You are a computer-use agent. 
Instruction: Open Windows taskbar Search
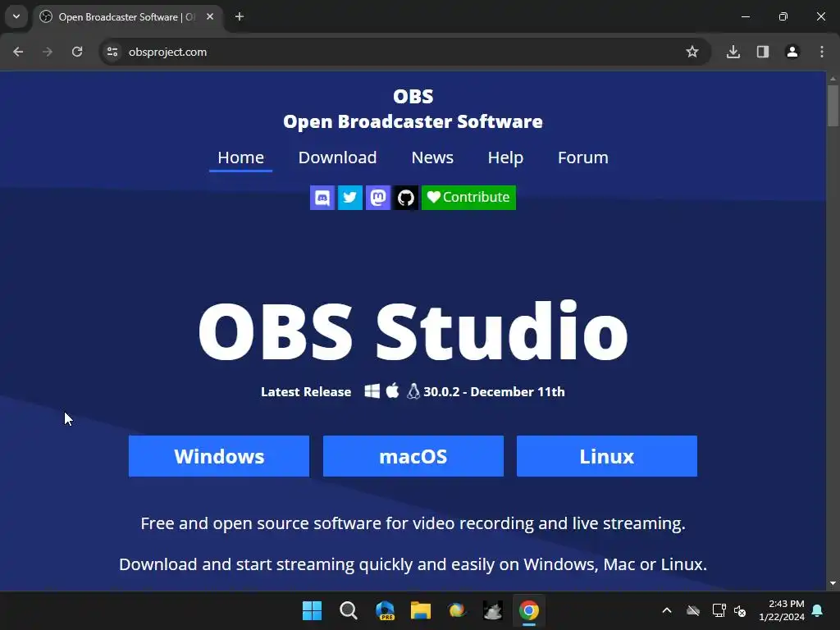pyautogui.click(x=348, y=610)
